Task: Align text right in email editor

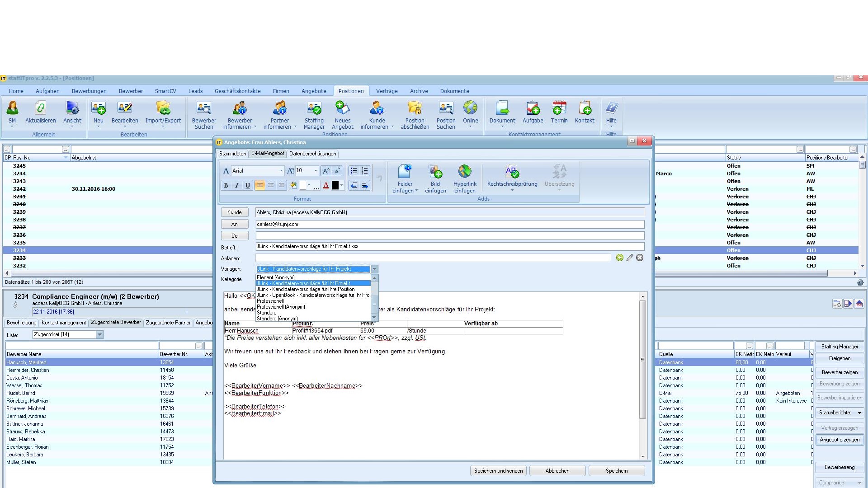Action: tap(281, 185)
